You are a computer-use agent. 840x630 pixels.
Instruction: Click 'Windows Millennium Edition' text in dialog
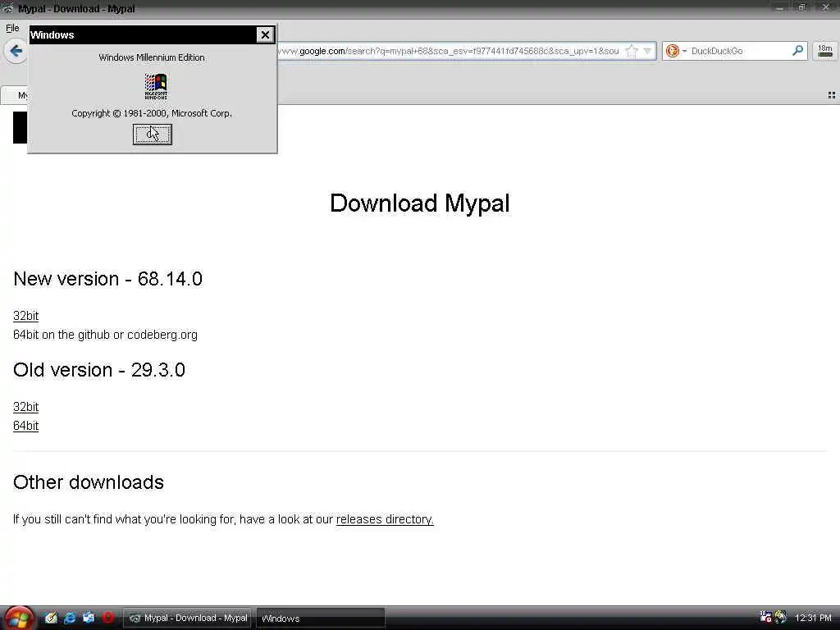pos(152,57)
